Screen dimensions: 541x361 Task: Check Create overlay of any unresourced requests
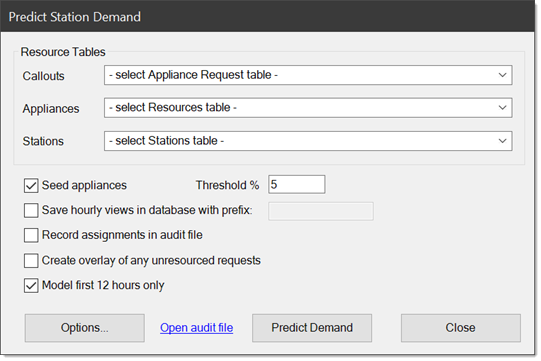(31, 261)
